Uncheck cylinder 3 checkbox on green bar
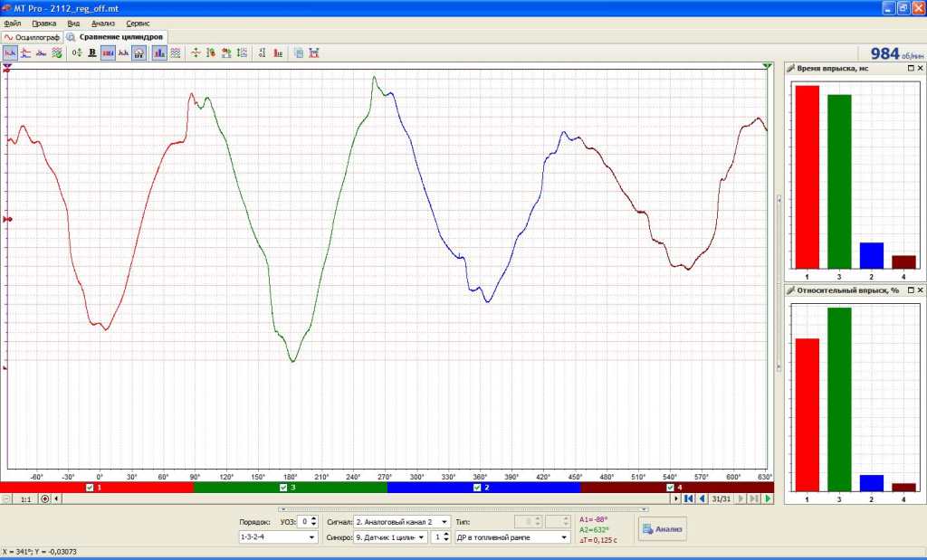This screenshot has height=560, width=927. [x=283, y=488]
